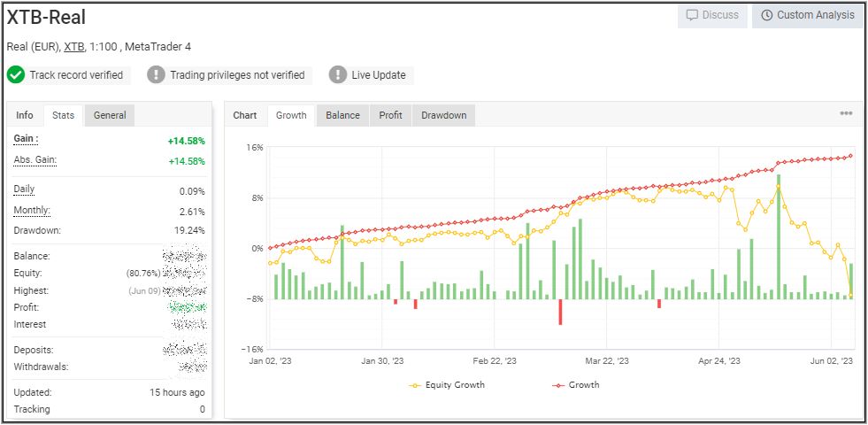
Task: Toggle the Equity Growth legend series
Action: pos(447,385)
